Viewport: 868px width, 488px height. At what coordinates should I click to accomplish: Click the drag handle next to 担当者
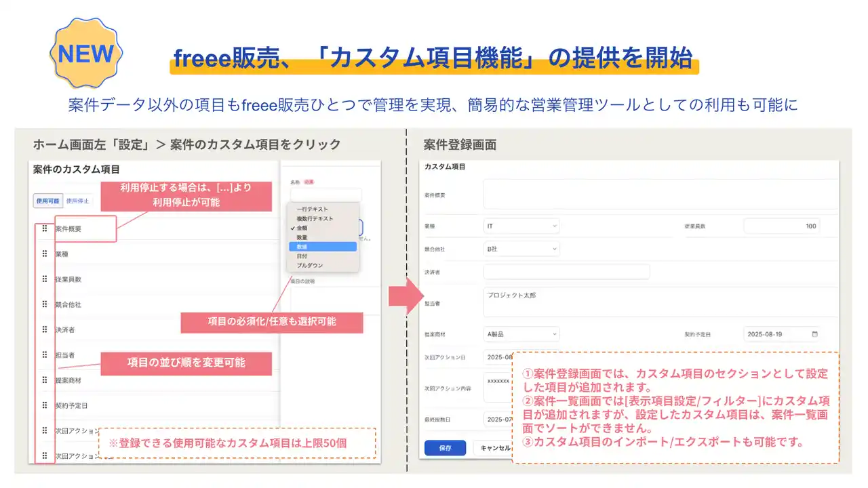point(45,352)
